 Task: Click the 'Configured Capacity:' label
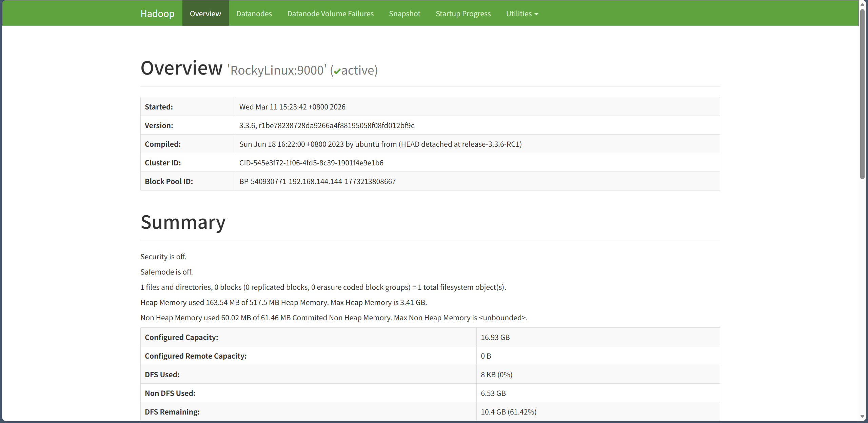click(x=181, y=337)
